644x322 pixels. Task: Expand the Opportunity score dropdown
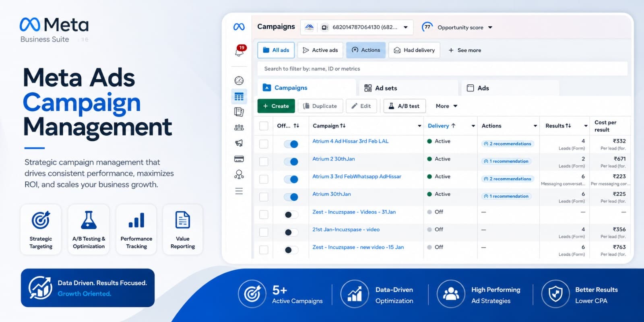(490, 27)
